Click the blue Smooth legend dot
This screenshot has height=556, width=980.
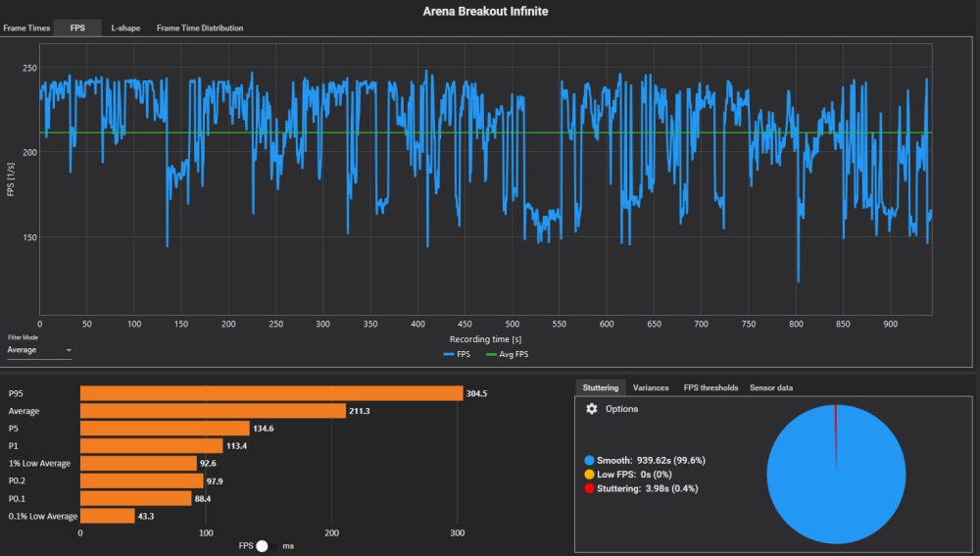pos(588,460)
